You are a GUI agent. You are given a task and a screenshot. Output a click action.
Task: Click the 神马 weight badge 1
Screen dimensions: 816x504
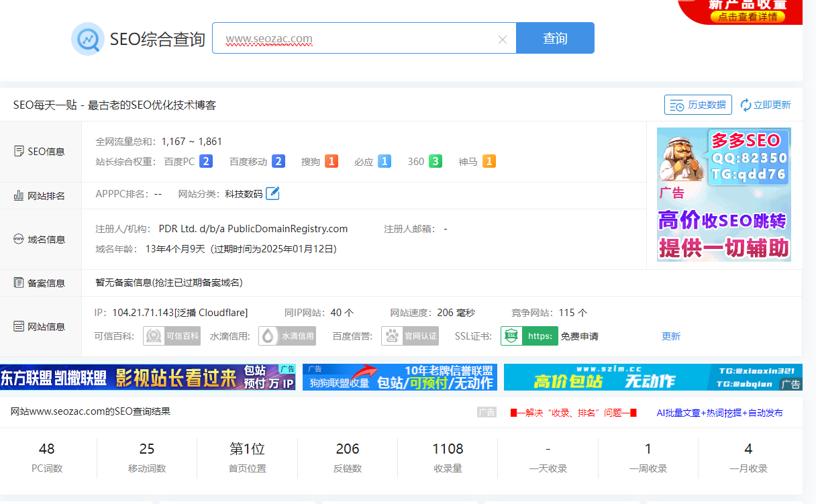pos(489,162)
